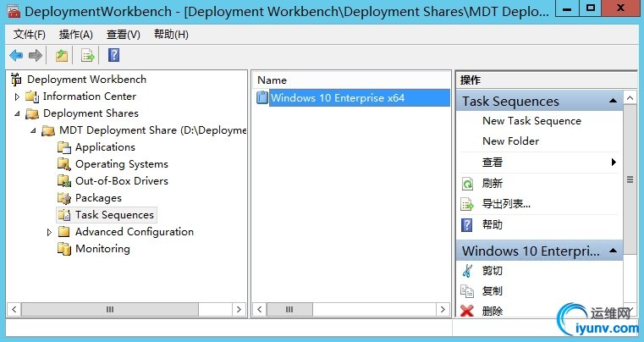Screen dimensions: 644x342
Task: Click the Name column header
Action: tap(351, 80)
